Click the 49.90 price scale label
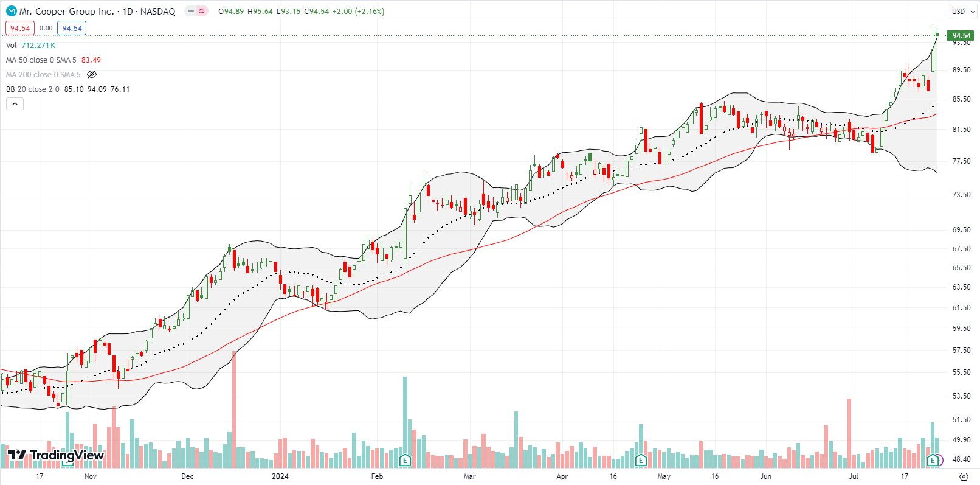 click(x=962, y=439)
